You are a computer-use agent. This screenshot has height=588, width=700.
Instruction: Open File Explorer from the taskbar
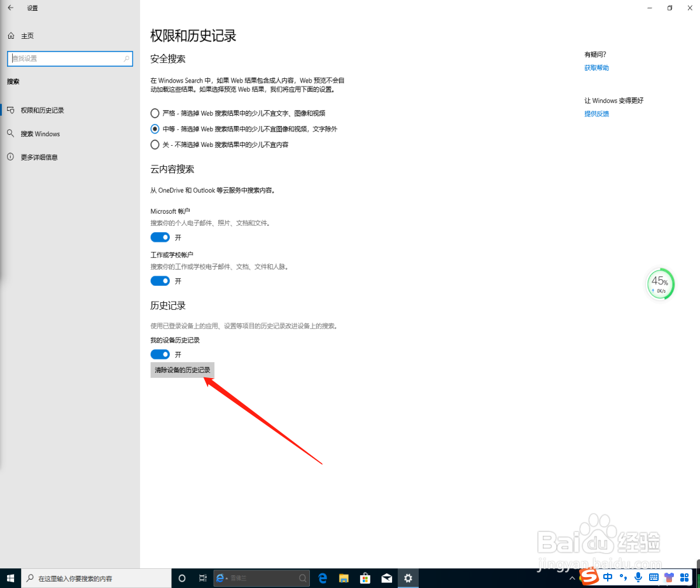tap(344, 578)
